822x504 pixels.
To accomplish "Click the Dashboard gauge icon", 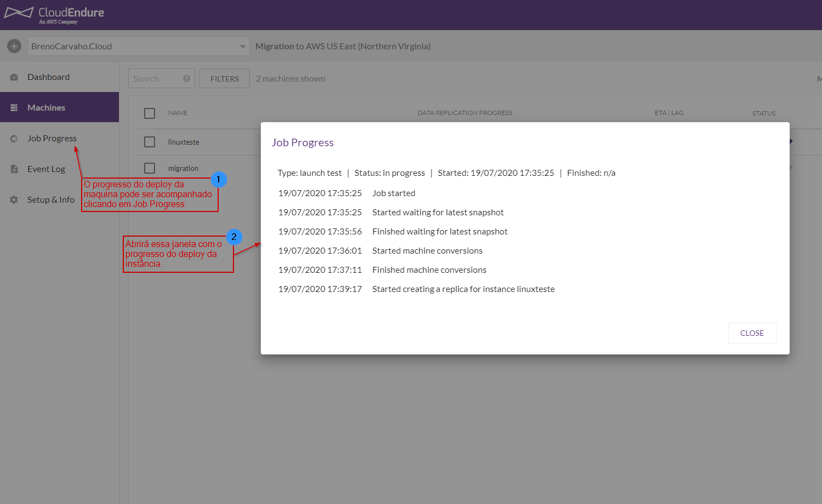I will (14, 77).
